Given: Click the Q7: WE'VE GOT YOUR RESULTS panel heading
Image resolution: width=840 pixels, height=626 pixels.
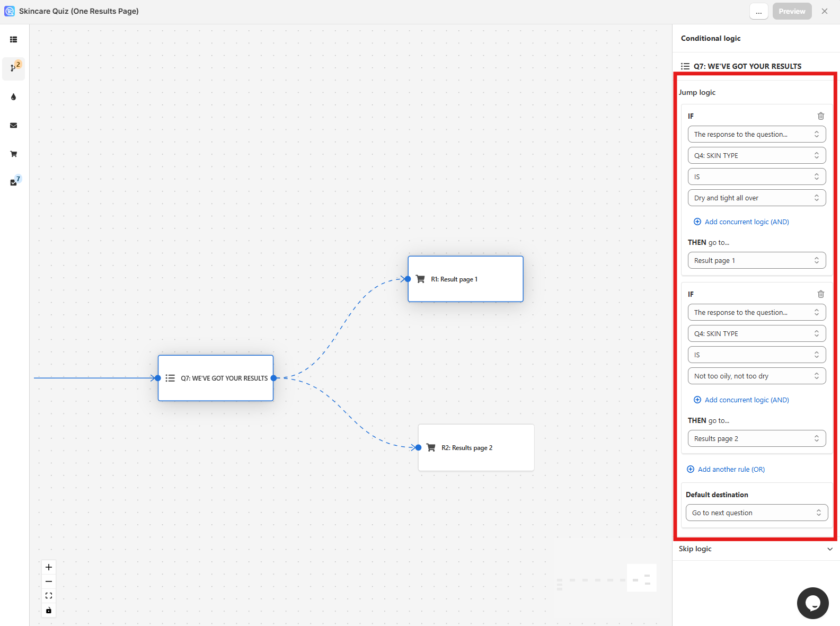Looking at the screenshot, I should click(747, 66).
